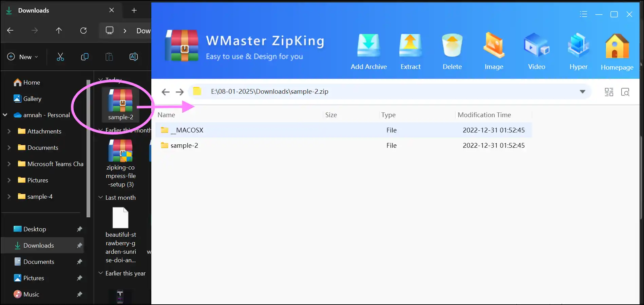The image size is (644, 305).
Task: Collapse the Last month group
Action: (101, 197)
